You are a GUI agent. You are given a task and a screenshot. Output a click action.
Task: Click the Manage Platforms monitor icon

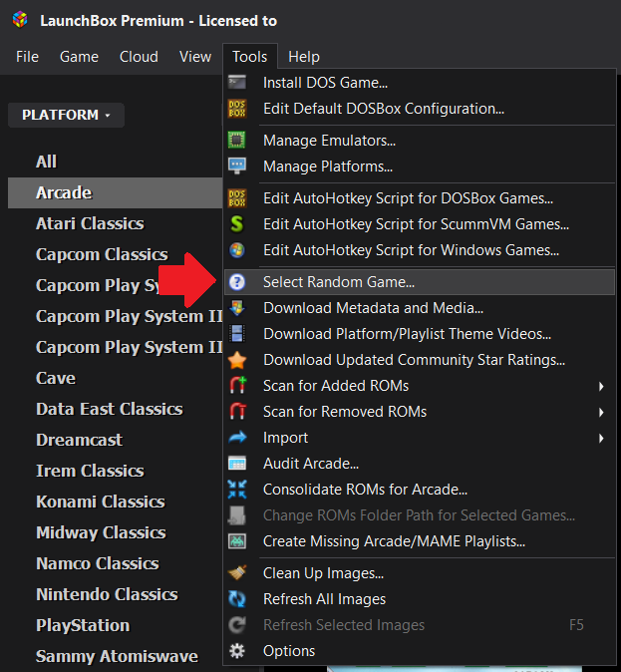(237, 167)
